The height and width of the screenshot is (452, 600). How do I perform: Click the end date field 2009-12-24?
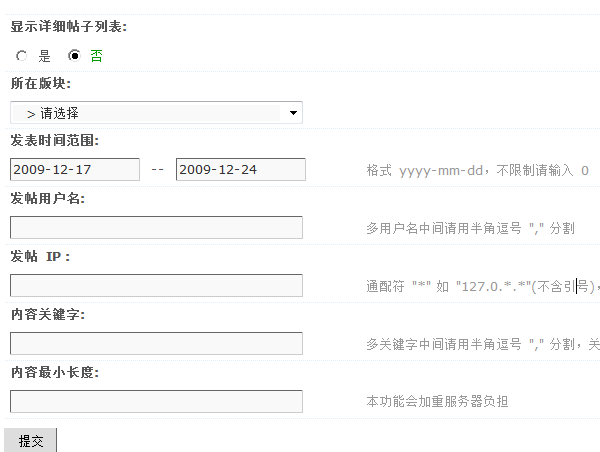coord(240,170)
